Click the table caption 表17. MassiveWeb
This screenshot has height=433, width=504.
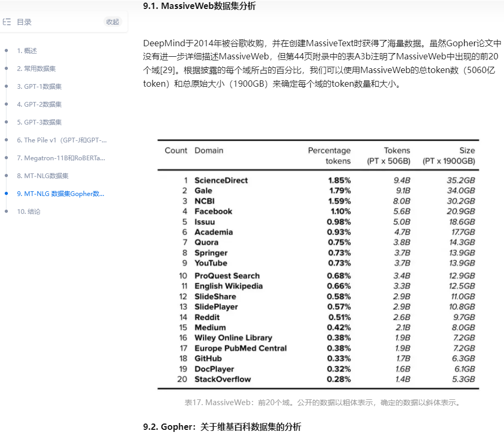[x=323, y=403]
